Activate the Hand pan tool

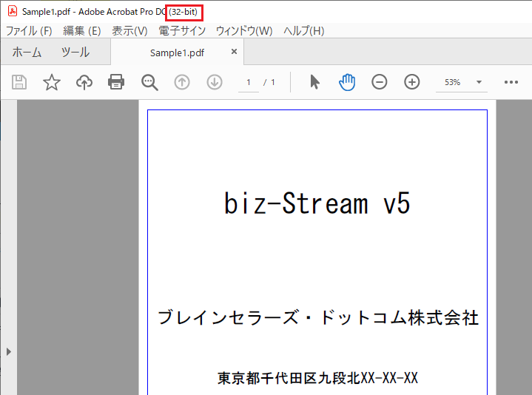(347, 82)
